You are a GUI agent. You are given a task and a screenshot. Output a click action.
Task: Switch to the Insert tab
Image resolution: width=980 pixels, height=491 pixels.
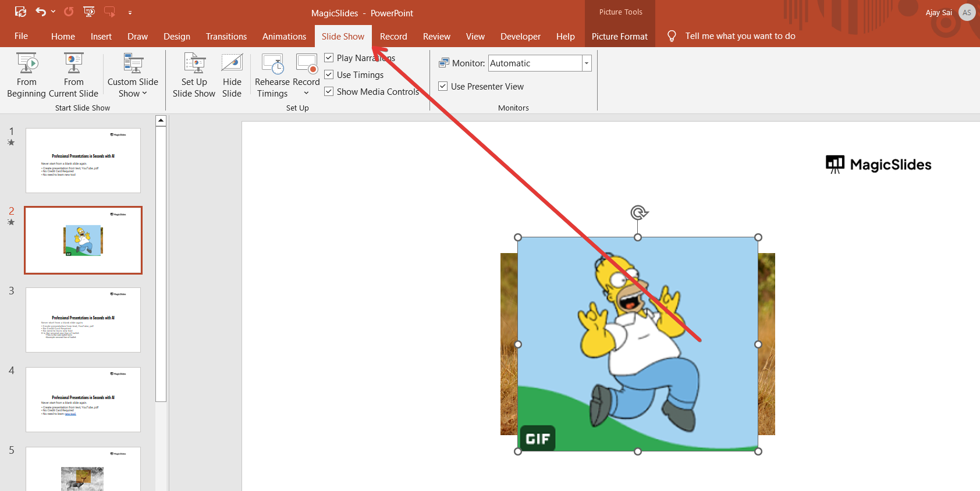pos(101,36)
